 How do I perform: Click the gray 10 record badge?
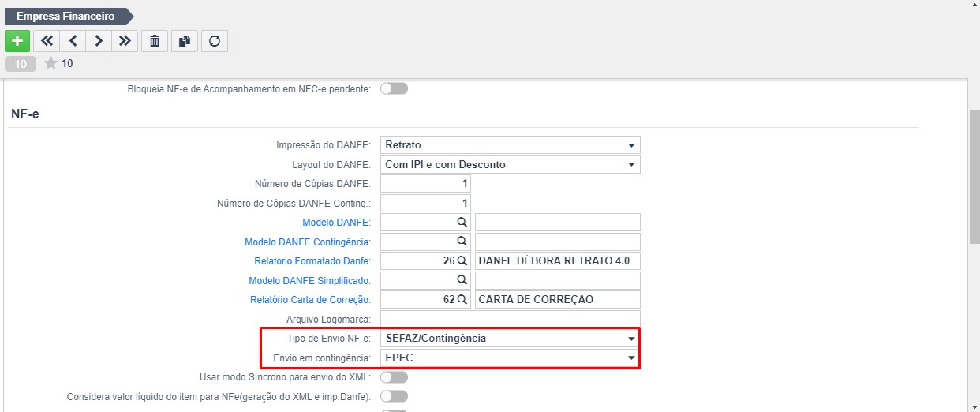pyautogui.click(x=21, y=64)
